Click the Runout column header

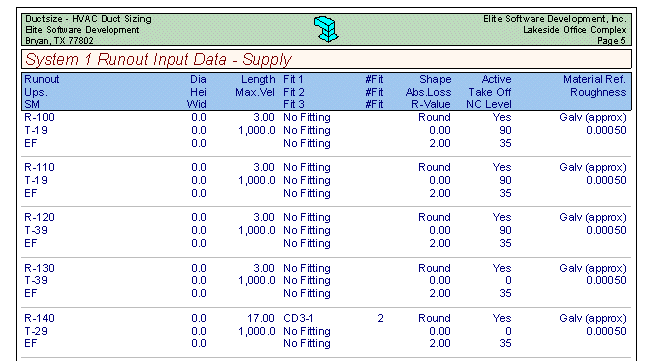click(42, 79)
